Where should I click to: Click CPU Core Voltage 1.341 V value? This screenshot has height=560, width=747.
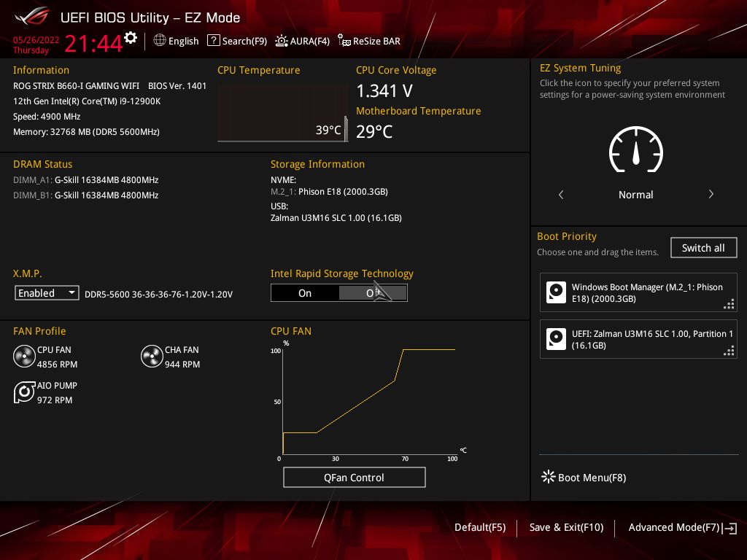coord(384,90)
